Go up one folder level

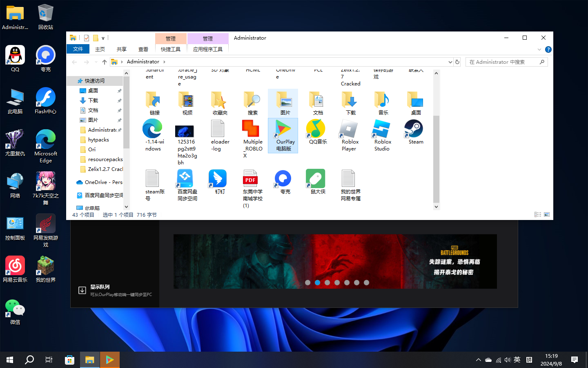click(x=105, y=62)
